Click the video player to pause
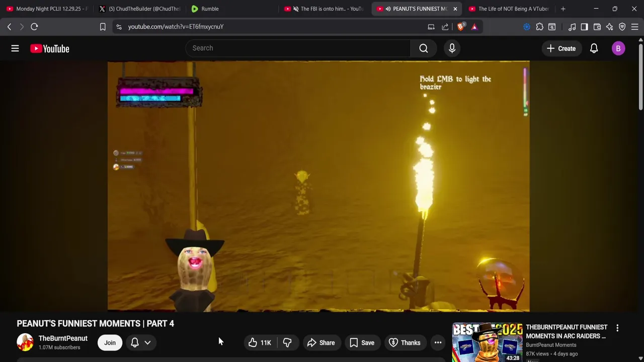The width and height of the screenshot is (644, 362). click(x=318, y=186)
